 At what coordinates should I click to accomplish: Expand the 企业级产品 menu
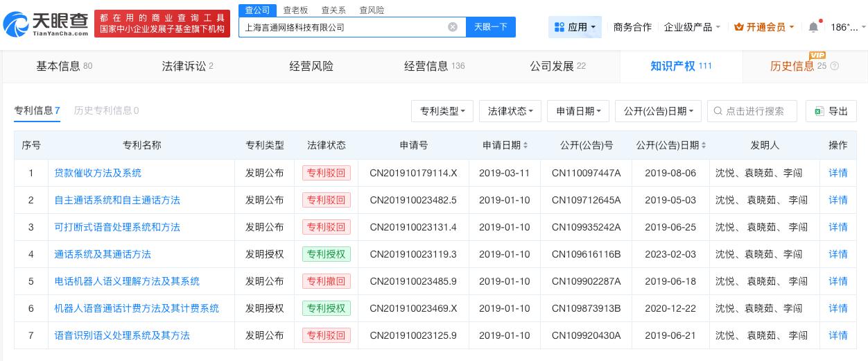coord(692,27)
